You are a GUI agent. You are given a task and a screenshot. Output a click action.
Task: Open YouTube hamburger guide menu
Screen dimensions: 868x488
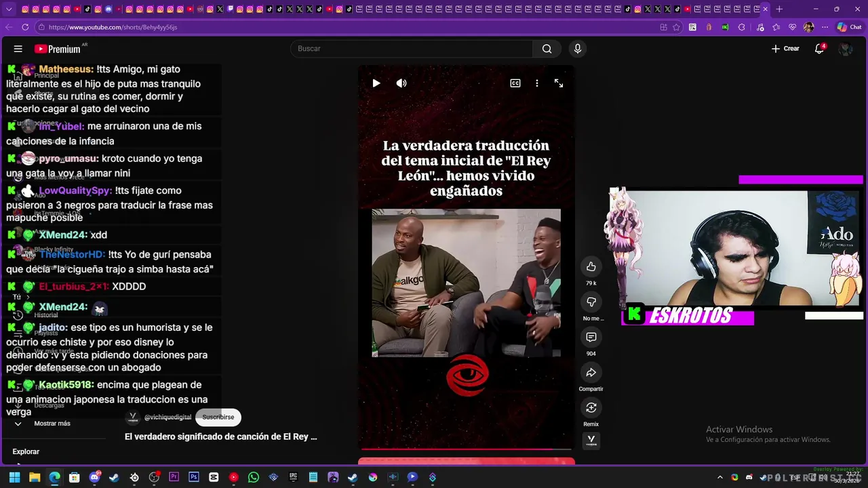[x=18, y=49]
